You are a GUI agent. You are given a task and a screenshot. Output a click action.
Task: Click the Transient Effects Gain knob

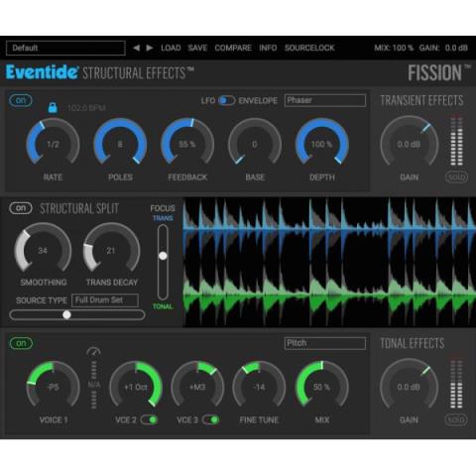point(410,143)
